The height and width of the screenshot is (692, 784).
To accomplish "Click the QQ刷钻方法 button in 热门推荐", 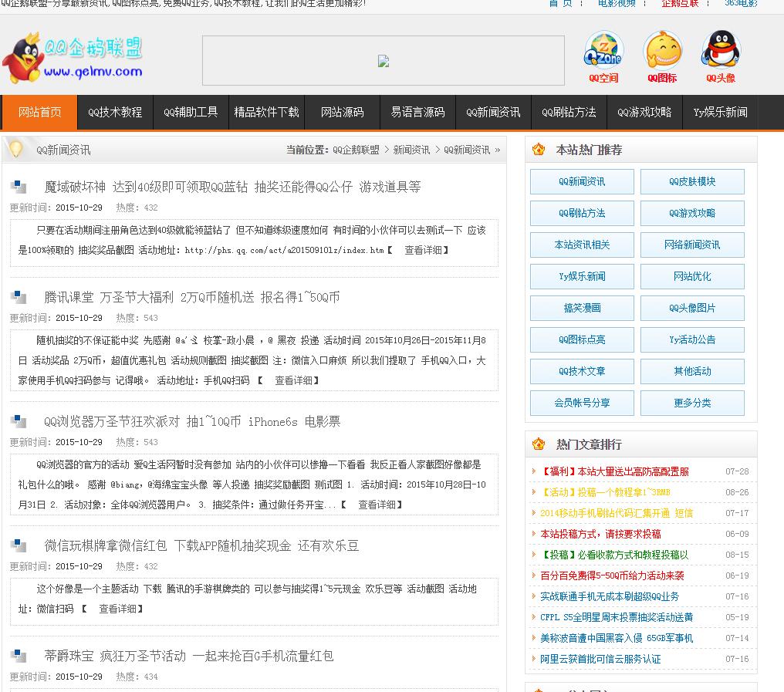I will [582, 213].
